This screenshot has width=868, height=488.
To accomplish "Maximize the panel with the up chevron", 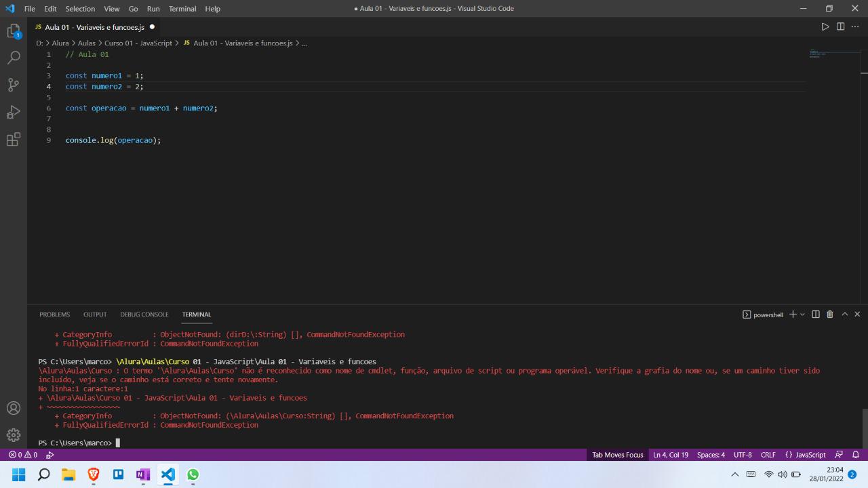I will click(844, 314).
